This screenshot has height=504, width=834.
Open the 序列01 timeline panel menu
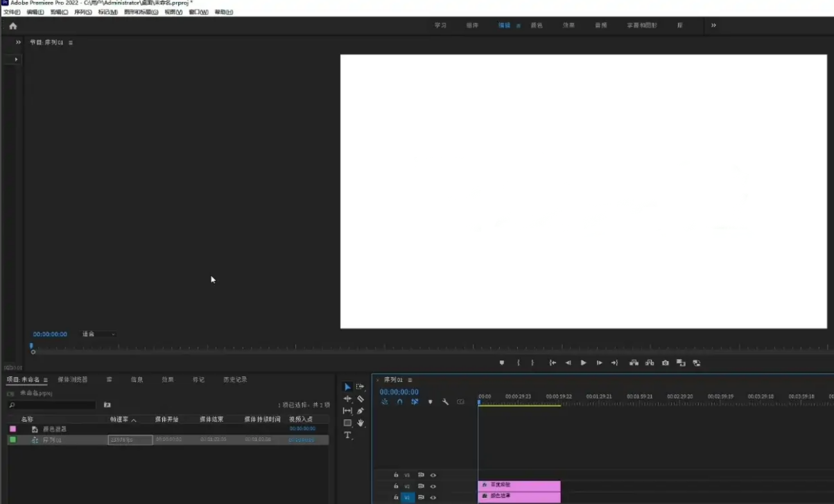point(410,380)
